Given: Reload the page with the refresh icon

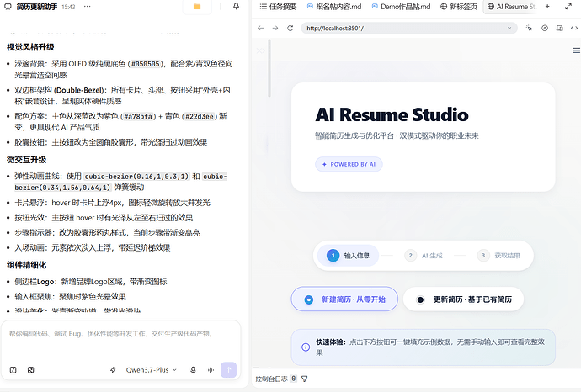Looking at the screenshot, I should tap(290, 28).
